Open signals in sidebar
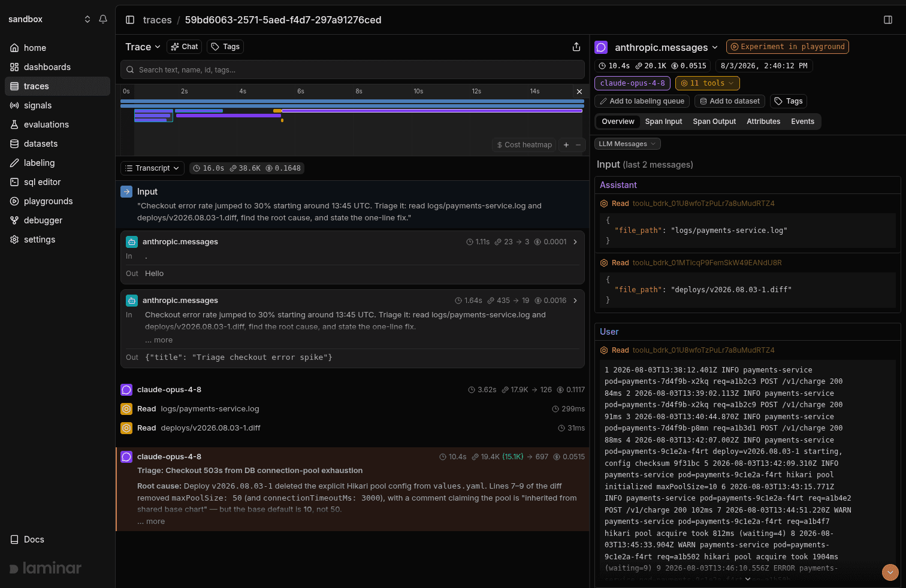 [x=58, y=105]
